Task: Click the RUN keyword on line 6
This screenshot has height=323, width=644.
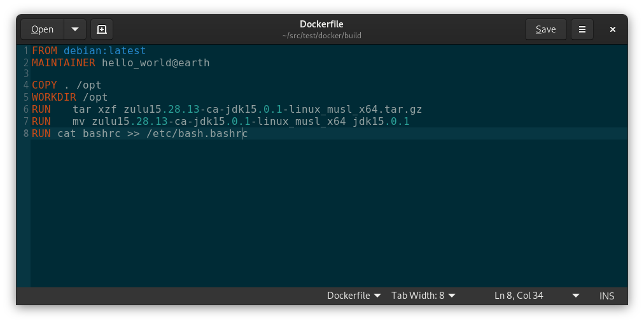Action: click(41, 110)
